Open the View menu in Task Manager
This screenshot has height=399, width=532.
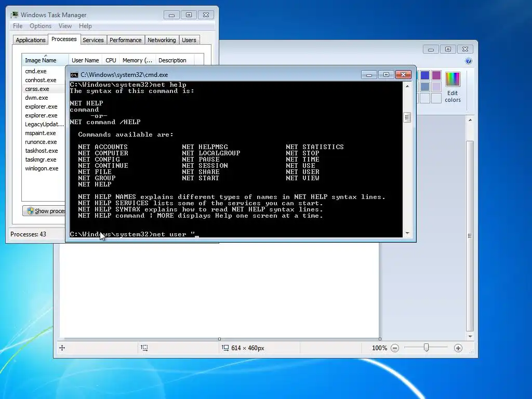coord(65,26)
